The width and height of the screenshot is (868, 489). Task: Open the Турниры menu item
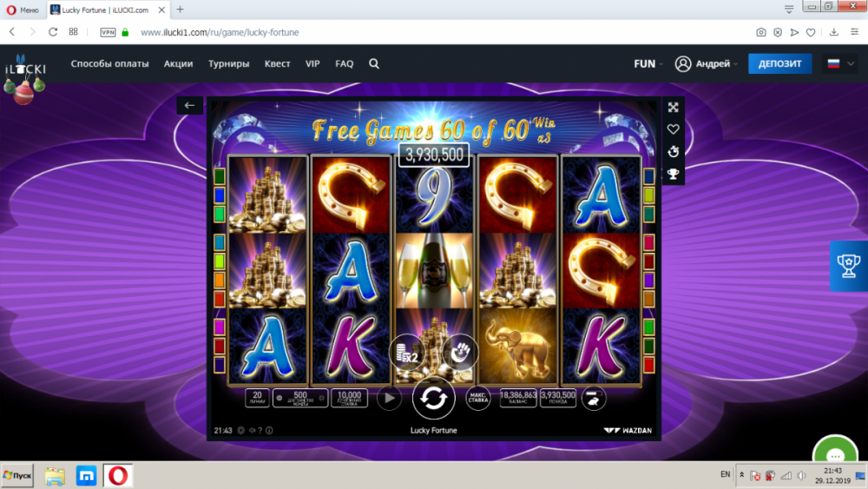(228, 63)
